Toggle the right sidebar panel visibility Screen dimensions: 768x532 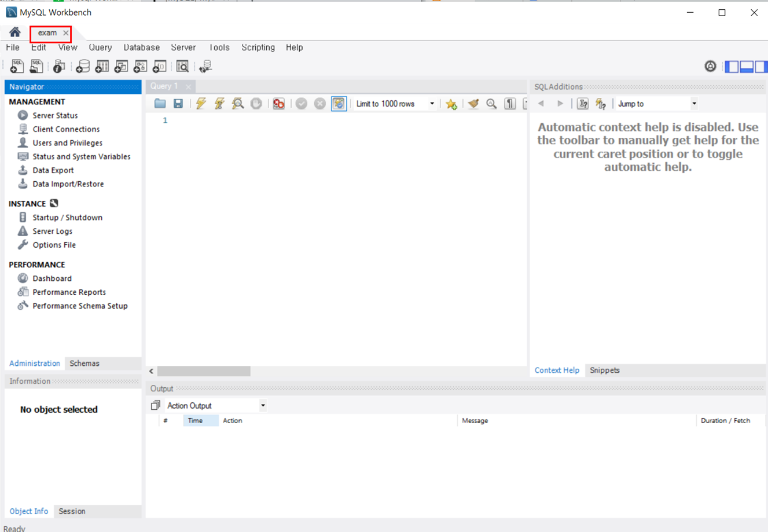click(x=761, y=67)
